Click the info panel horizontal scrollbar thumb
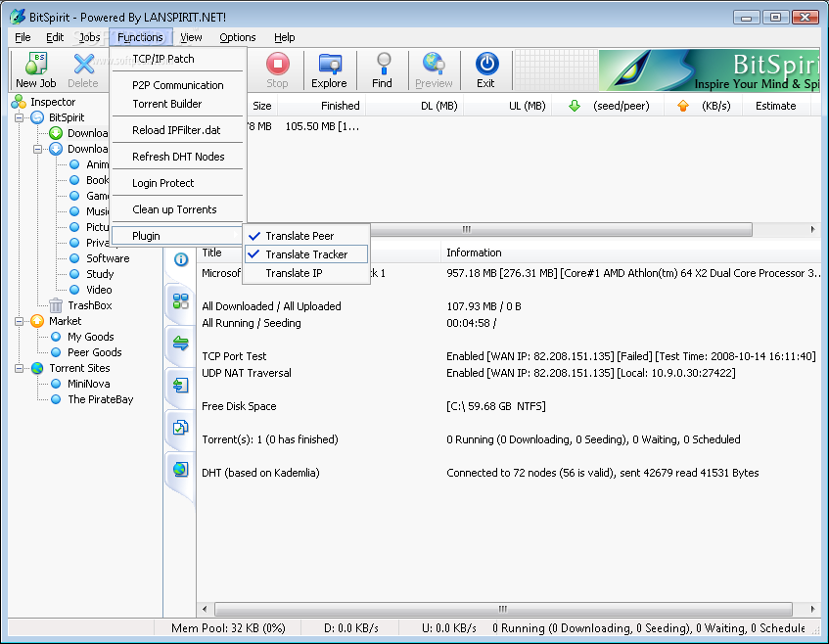 [503, 609]
